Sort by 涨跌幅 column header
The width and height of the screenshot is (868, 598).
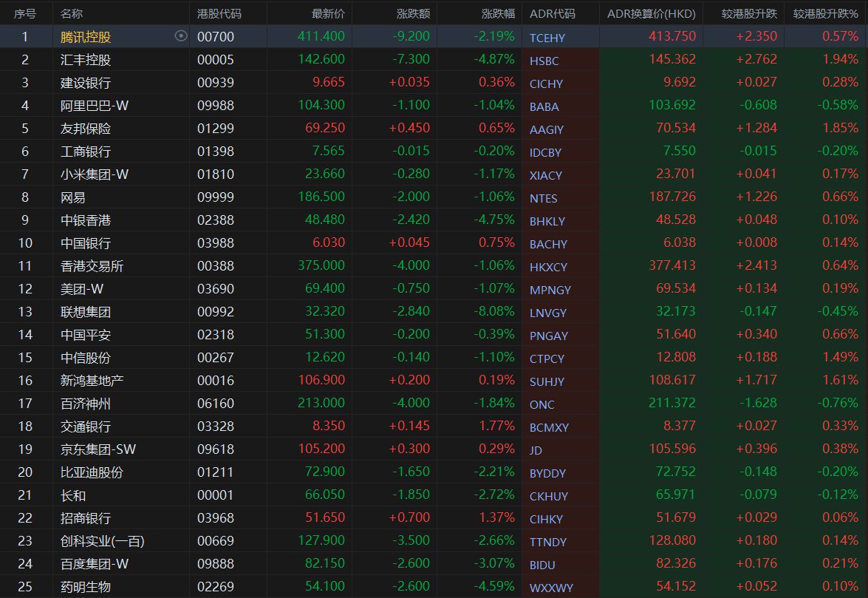point(498,13)
